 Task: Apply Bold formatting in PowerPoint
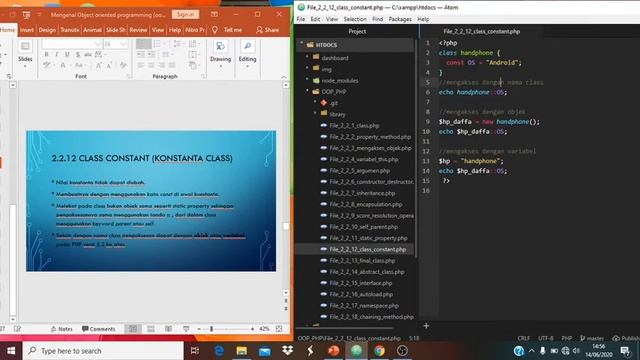point(46,54)
